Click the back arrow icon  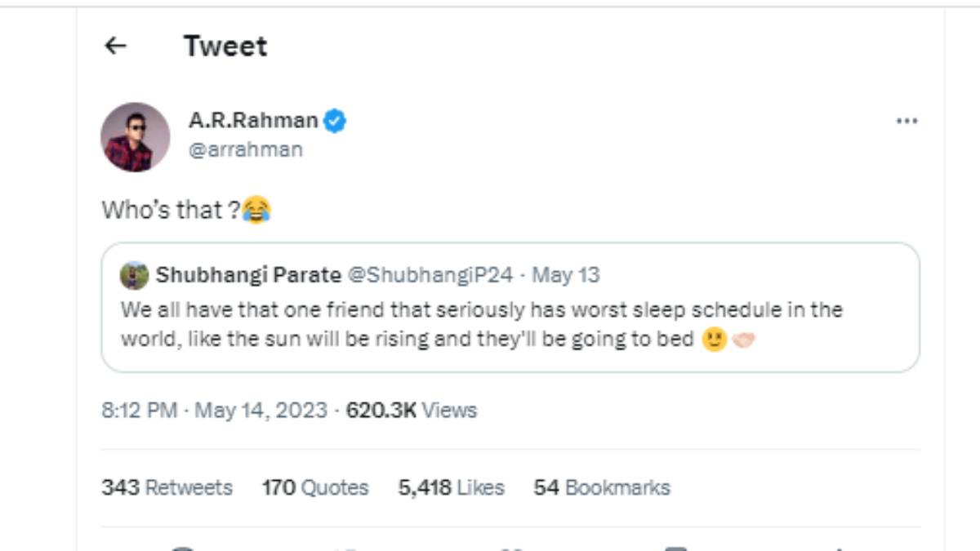click(x=116, y=46)
